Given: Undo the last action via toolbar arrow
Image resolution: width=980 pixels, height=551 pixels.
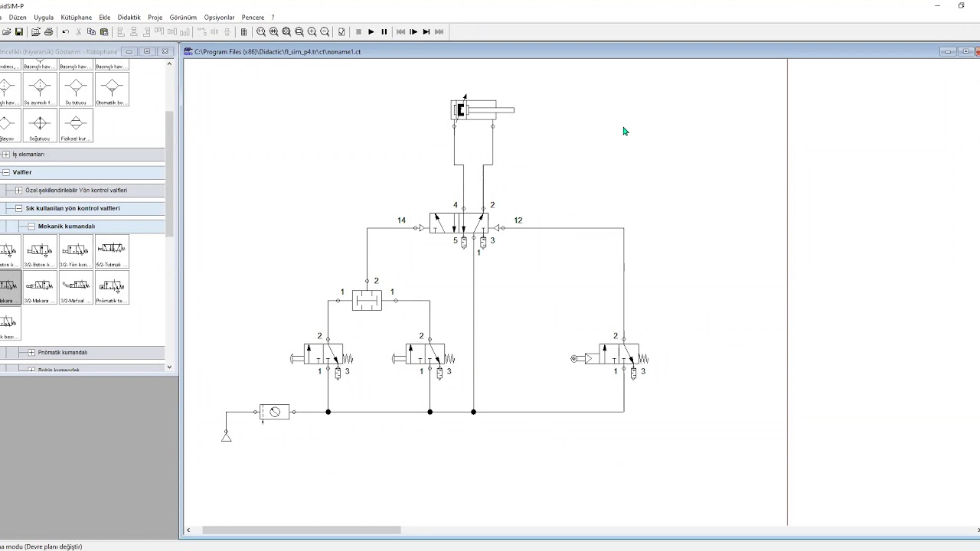Looking at the screenshot, I should [x=65, y=32].
